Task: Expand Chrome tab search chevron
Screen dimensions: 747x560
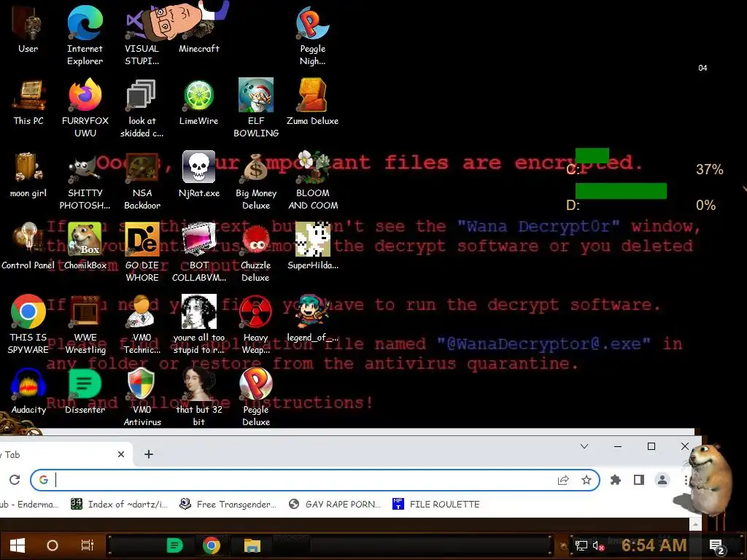Action: [584, 446]
